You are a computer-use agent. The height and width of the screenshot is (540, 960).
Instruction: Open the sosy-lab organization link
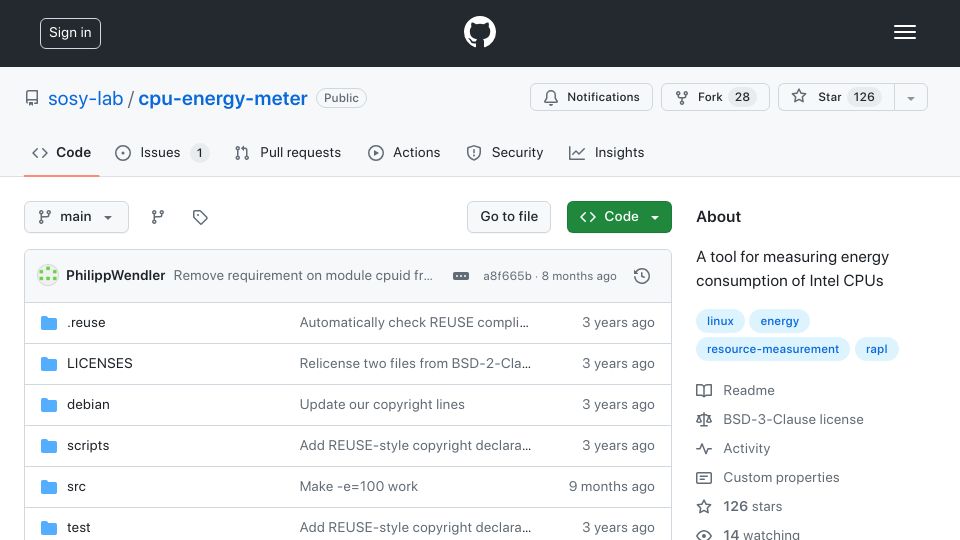86,99
